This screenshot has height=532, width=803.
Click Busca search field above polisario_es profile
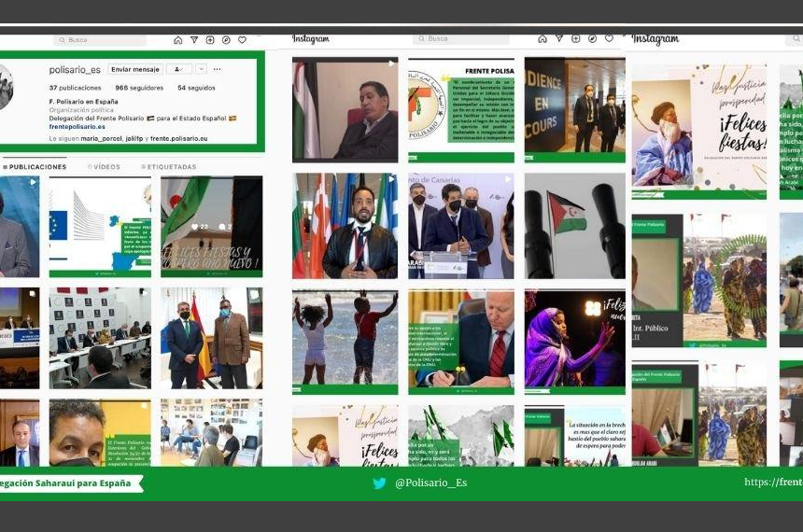click(101, 40)
